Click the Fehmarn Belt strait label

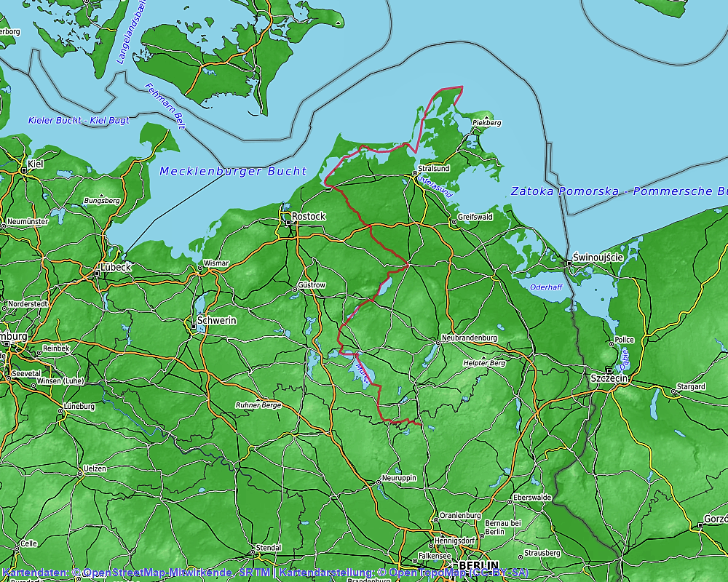[x=165, y=106]
